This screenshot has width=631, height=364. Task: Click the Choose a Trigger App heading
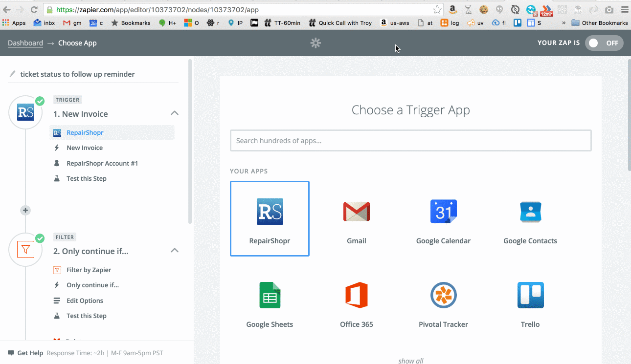(x=411, y=110)
